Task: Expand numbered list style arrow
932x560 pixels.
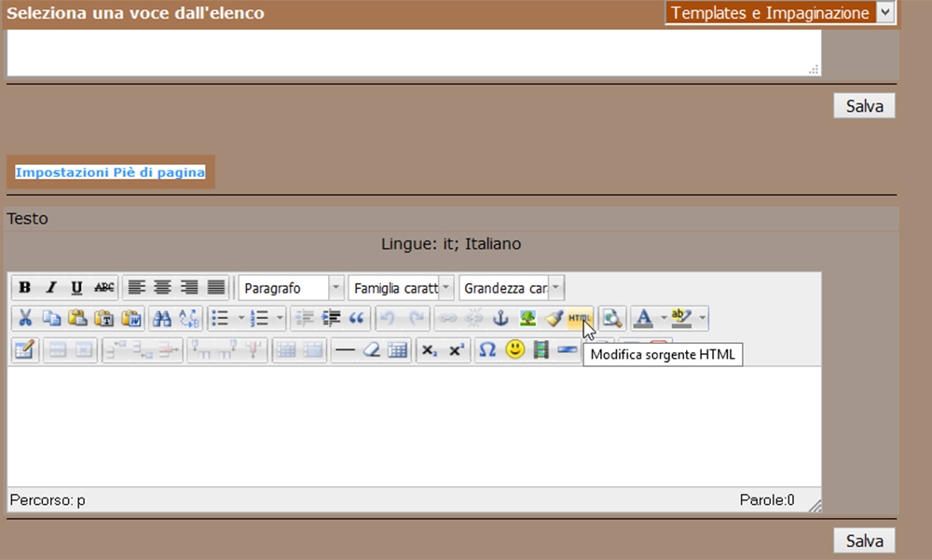Action: click(280, 318)
